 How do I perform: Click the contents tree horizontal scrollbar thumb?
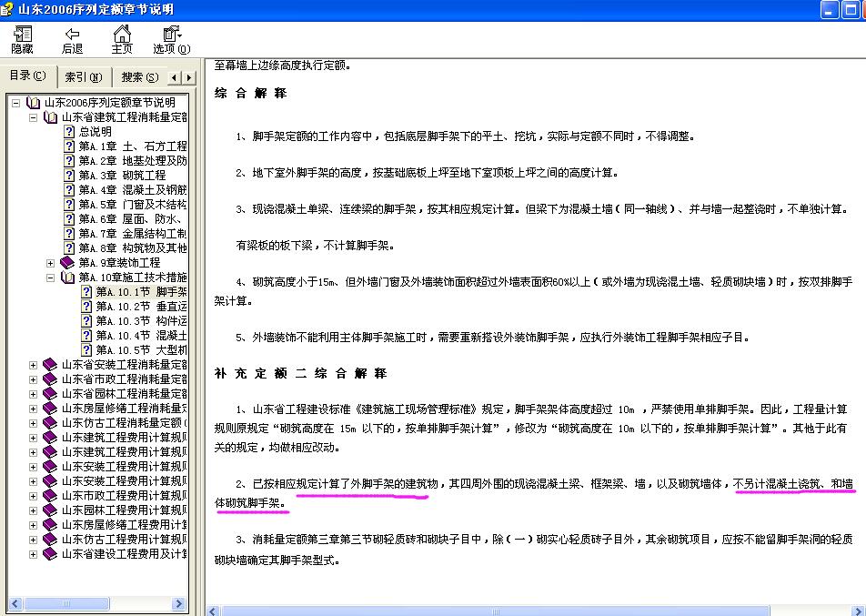[66, 604]
